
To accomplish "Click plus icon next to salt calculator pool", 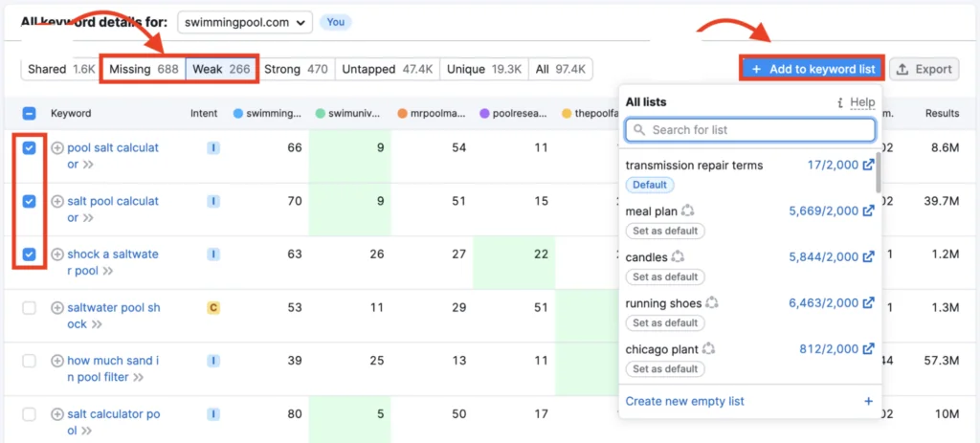I will pyautogui.click(x=57, y=413).
